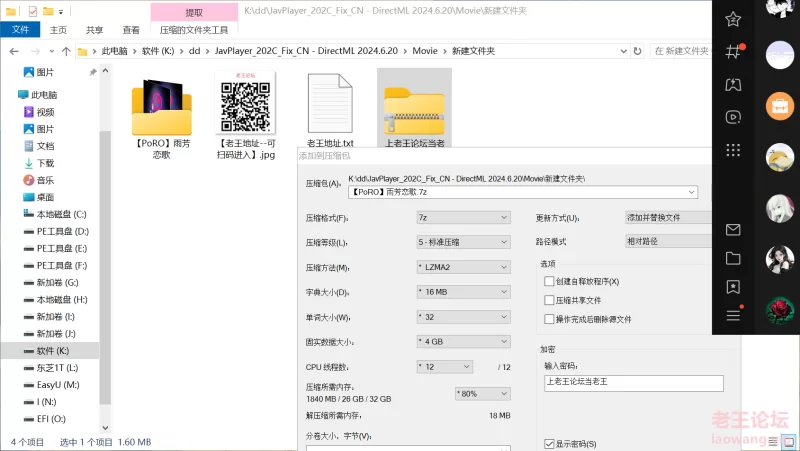800x451 pixels.
Task: Go up one folder level arrow
Action: pyautogui.click(x=66, y=51)
